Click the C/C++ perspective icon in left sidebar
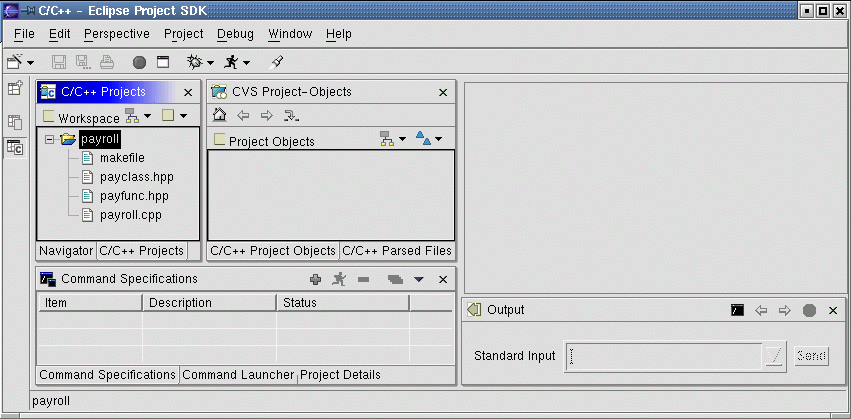This screenshot has height=419, width=851. click(x=15, y=148)
